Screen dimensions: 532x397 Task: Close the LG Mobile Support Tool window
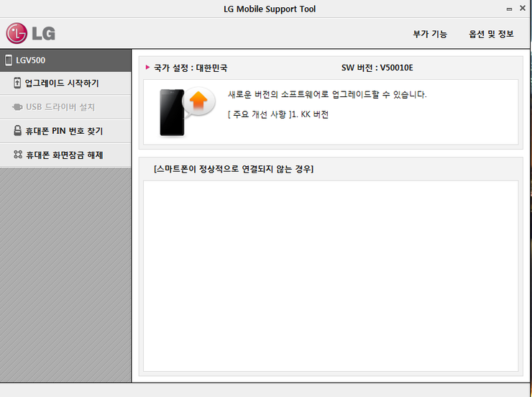523,8
